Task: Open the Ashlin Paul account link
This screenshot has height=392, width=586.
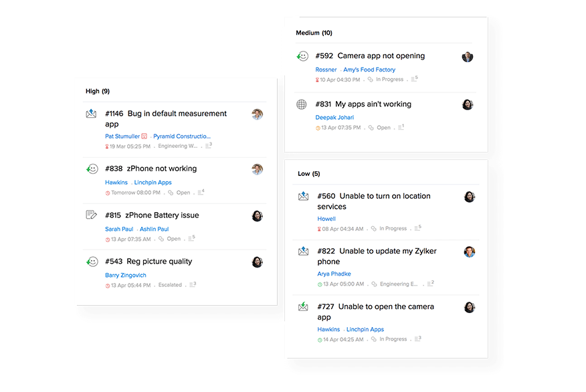Action: (x=154, y=229)
